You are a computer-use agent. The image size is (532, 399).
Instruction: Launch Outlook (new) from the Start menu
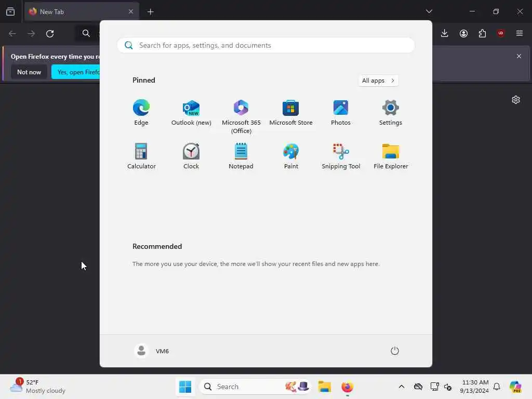pos(191,113)
